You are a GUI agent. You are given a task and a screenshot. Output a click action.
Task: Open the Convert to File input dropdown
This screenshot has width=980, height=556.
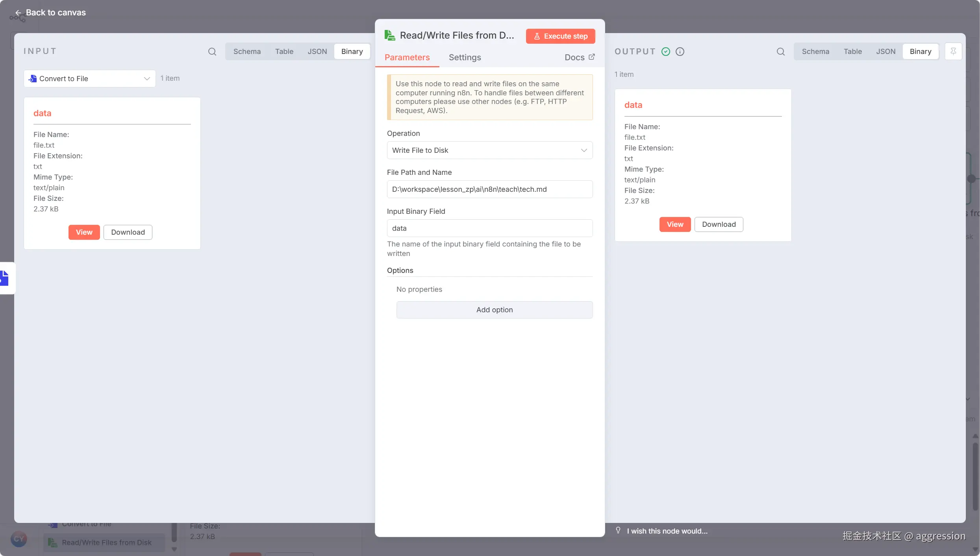tap(89, 79)
